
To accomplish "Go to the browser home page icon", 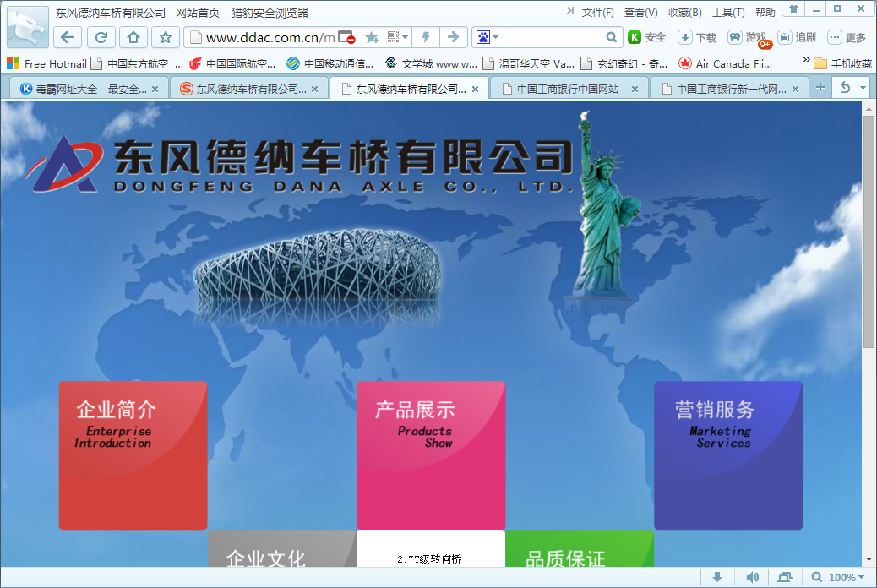I will [133, 37].
